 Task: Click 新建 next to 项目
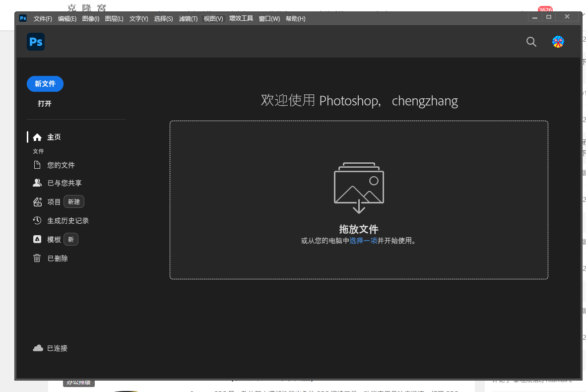click(x=73, y=201)
